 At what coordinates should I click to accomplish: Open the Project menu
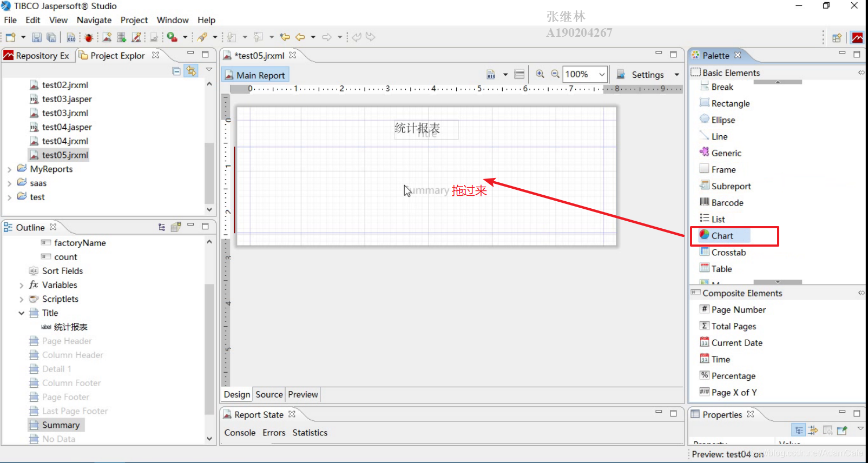coord(134,20)
